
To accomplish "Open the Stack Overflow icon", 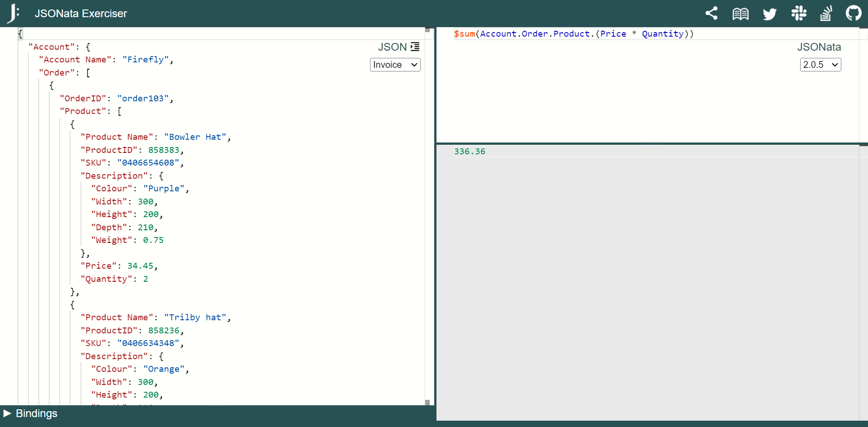I will pyautogui.click(x=826, y=13).
